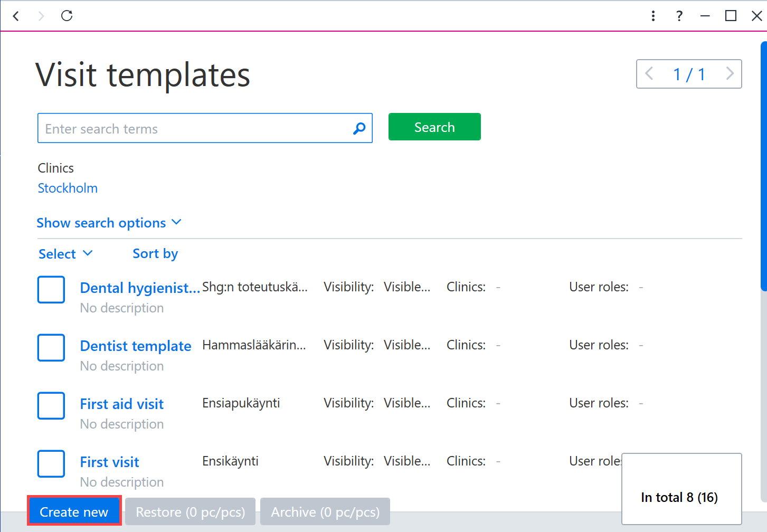767x532 pixels.
Task: Click the reload page icon
Action: click(67, 16)
